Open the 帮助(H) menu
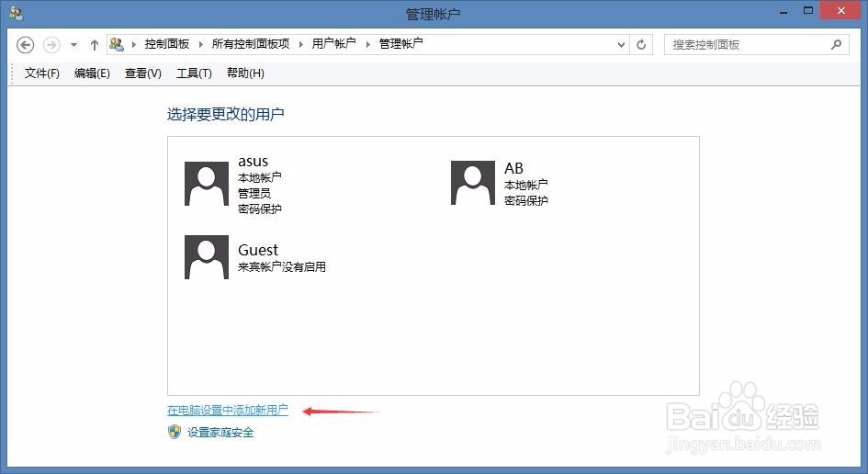The width and height of the screenshot is (868, 474). (x=245, y=73)
